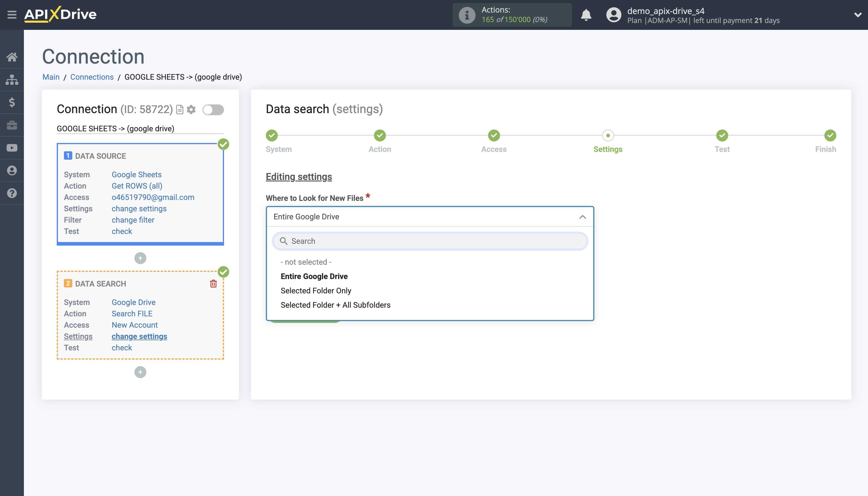Click the Data Source check link
The width and height of the screenshot is (868, 496).
[x=122, y=231]
